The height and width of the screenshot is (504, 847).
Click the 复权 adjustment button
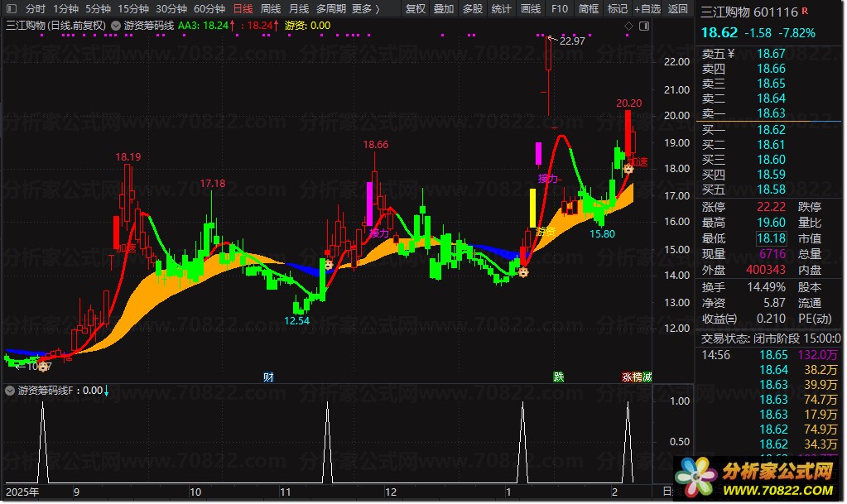415,8
